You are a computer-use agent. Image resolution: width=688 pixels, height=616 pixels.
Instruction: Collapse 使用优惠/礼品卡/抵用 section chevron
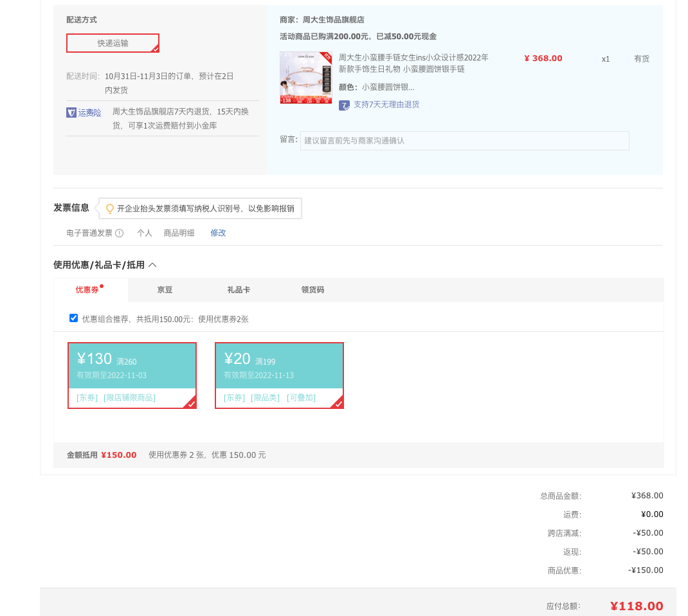pos(152,265)
